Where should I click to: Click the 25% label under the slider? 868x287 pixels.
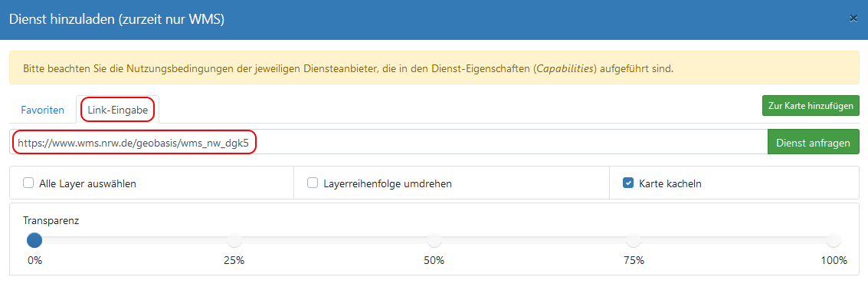(x=234, y=260)
